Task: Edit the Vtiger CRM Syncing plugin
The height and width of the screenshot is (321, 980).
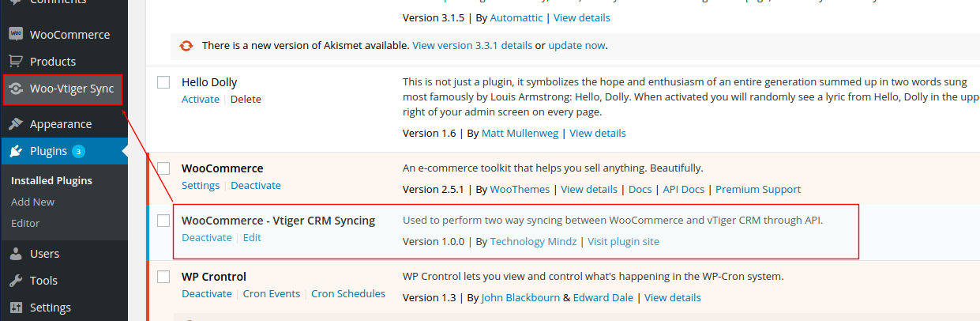Action: coord(252,237)
